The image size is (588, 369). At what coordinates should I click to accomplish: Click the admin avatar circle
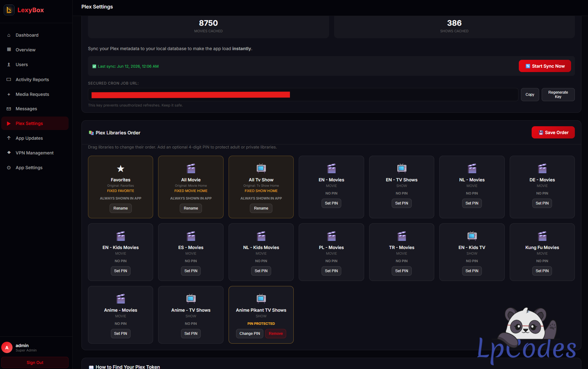(7, 348)
